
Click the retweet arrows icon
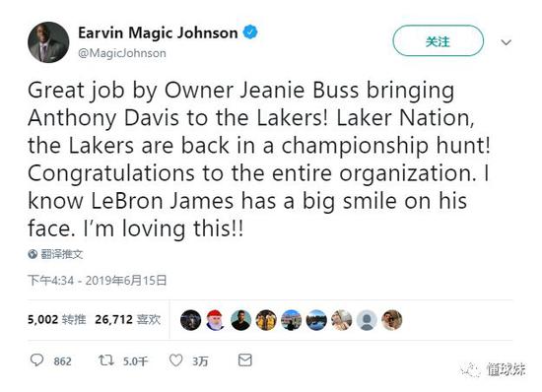pyautogui.click(x=106, y=360)
